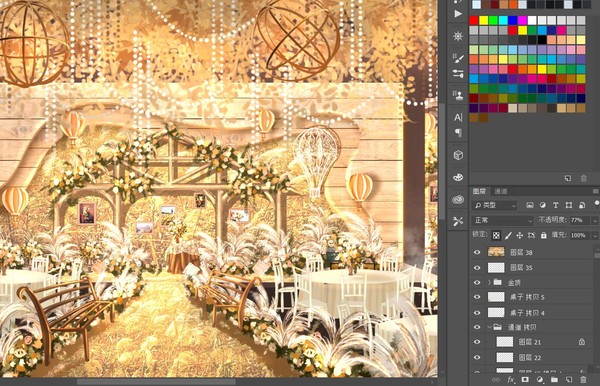Collapse the 通道 拷贝 layer group
Viewport: 600px width, 386px height.
pyautogui.click(x=489, y=327)
